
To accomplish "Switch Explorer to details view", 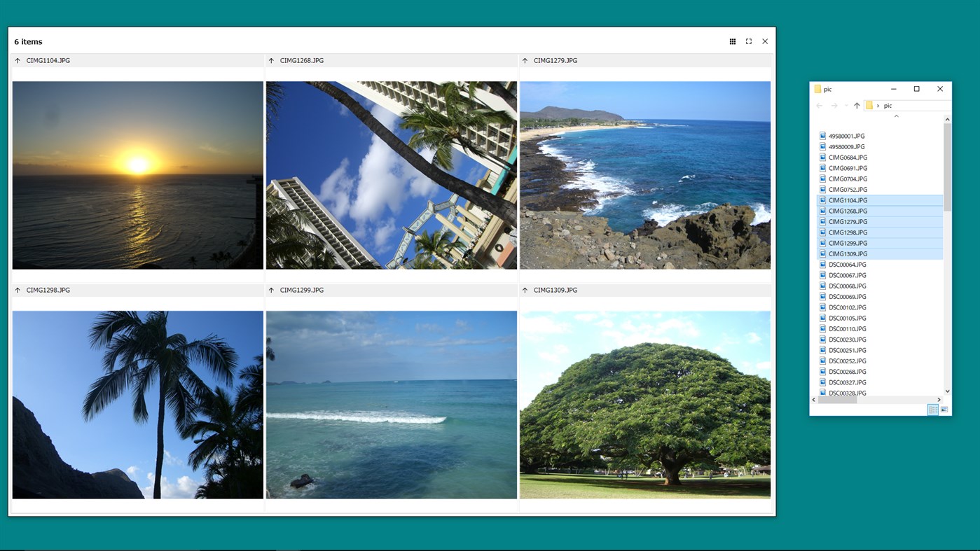I will [932, 410].
